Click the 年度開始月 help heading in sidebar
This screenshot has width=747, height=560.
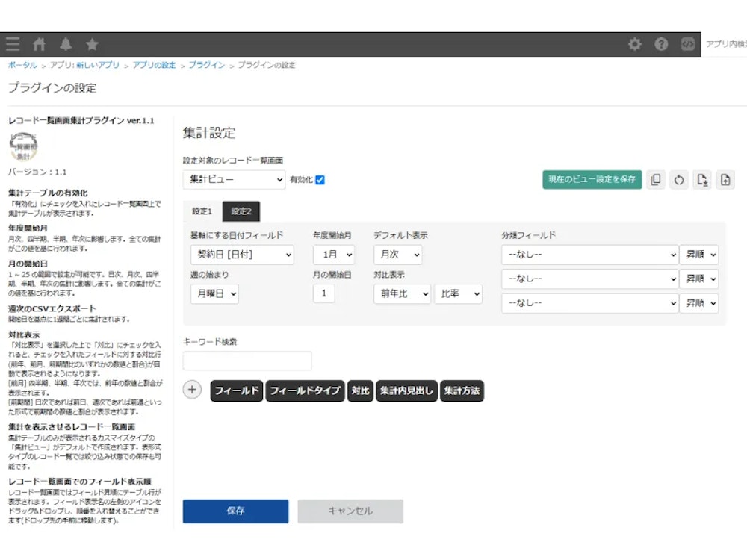coord(28,228)
